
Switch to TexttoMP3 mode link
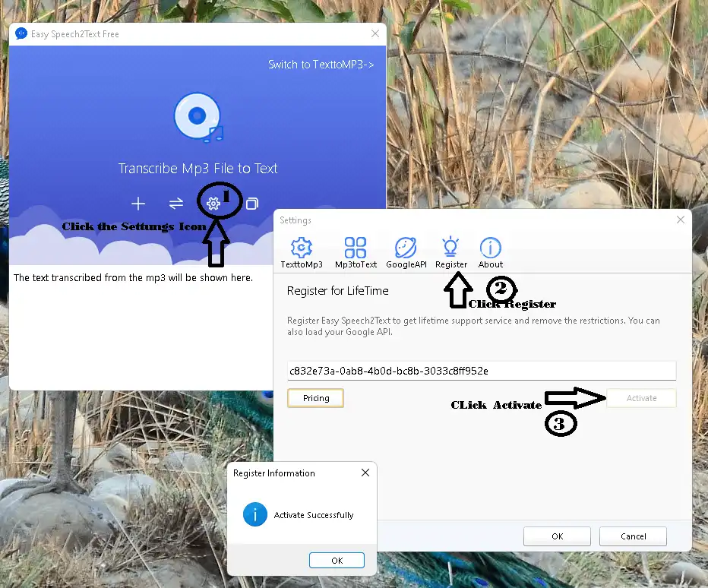(321, 65)
